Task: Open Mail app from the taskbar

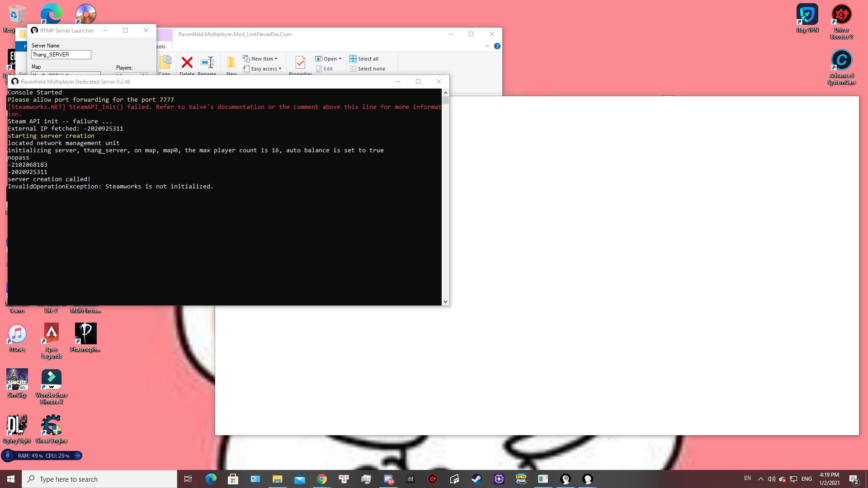Action: [299, 479]
